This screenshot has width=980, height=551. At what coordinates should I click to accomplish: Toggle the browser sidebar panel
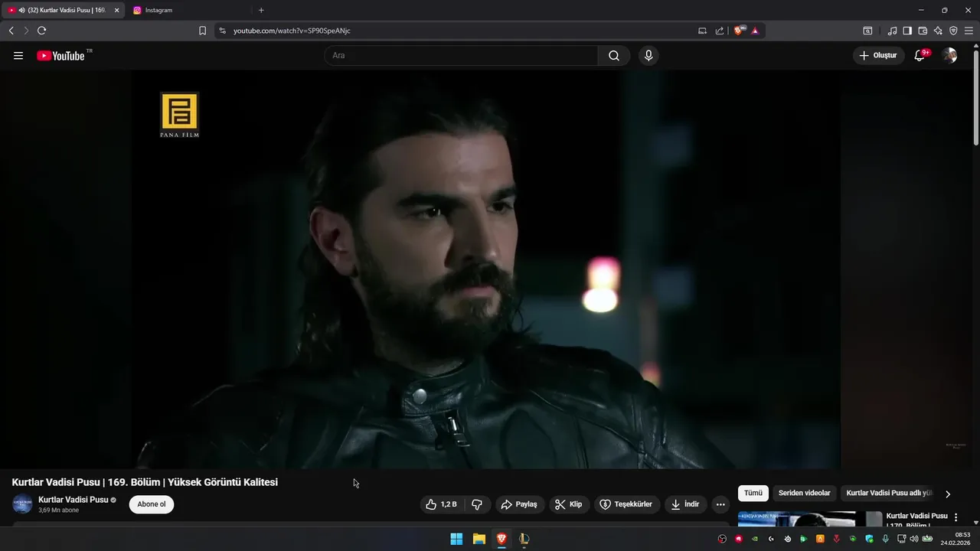(x=907, y=31)
